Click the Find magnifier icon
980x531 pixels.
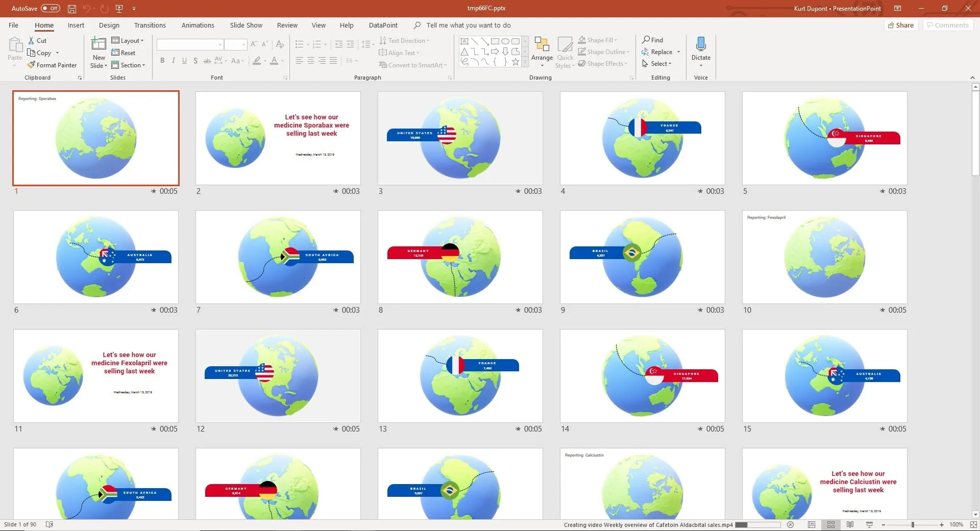tap(646, 40)
